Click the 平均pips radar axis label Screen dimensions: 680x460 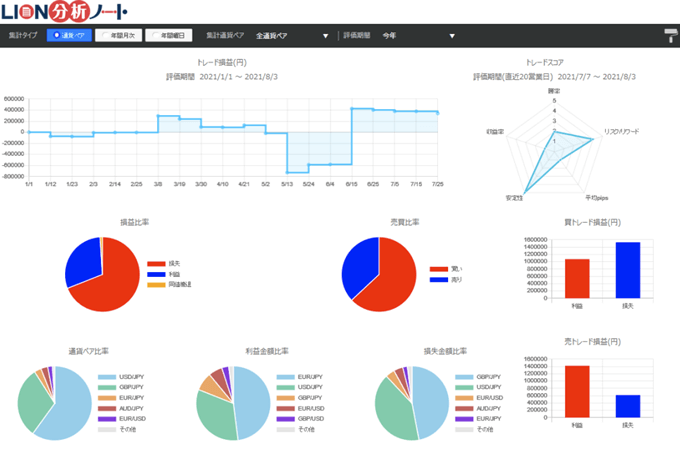597,198
